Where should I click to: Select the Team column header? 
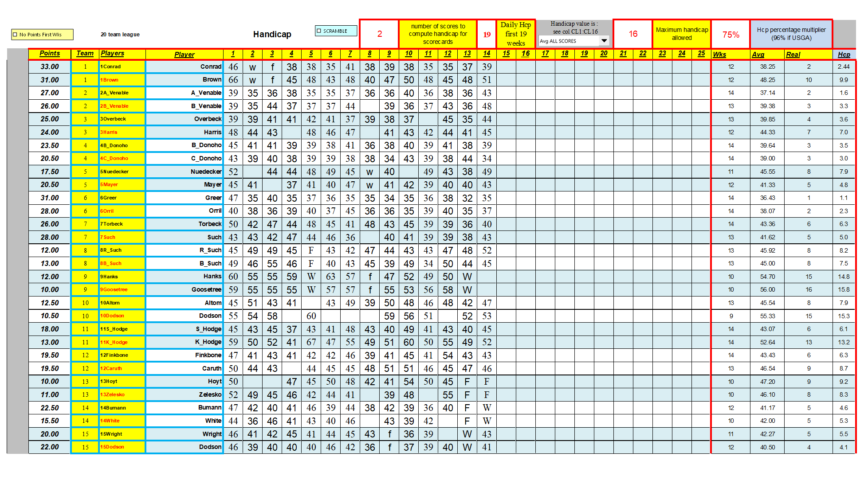85,54
